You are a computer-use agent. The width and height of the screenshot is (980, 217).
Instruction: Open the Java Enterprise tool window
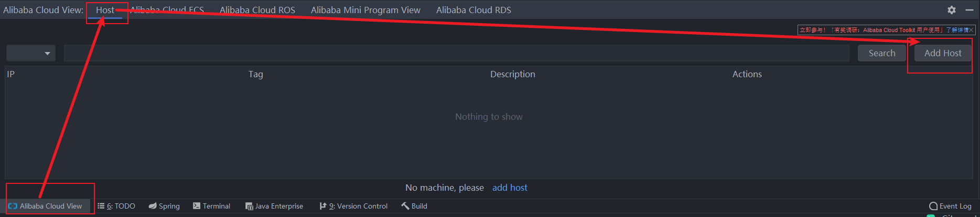[x=274, y=206]
